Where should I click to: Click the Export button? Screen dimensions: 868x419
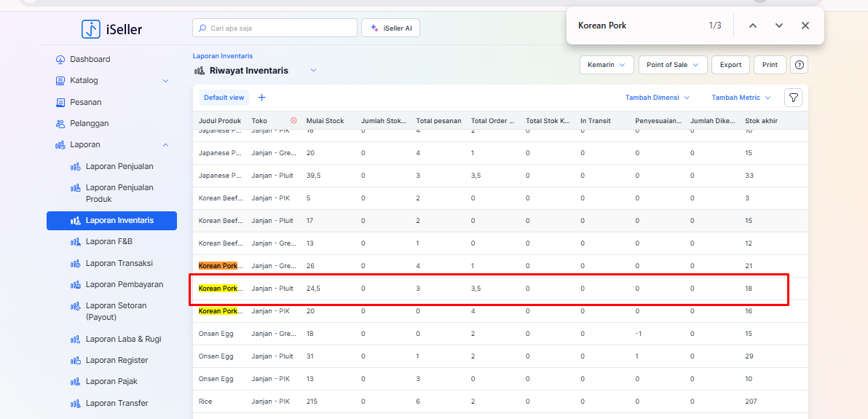[730, 65]
